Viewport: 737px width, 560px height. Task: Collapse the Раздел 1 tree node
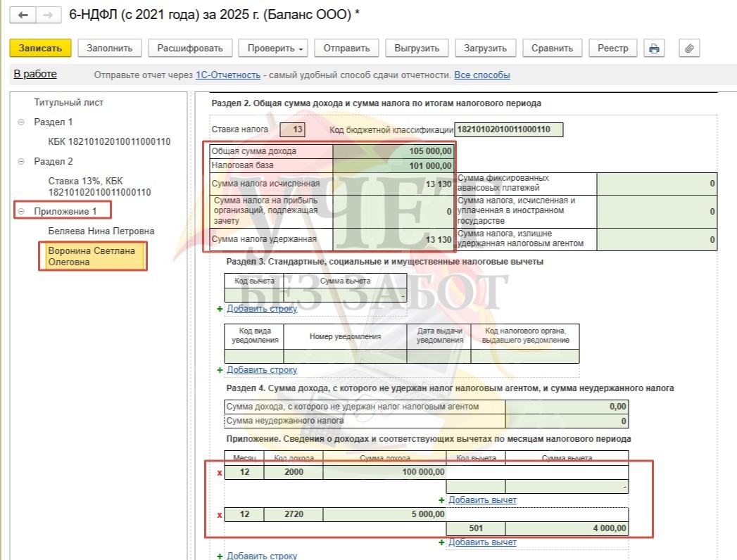(x=20, y=122)
